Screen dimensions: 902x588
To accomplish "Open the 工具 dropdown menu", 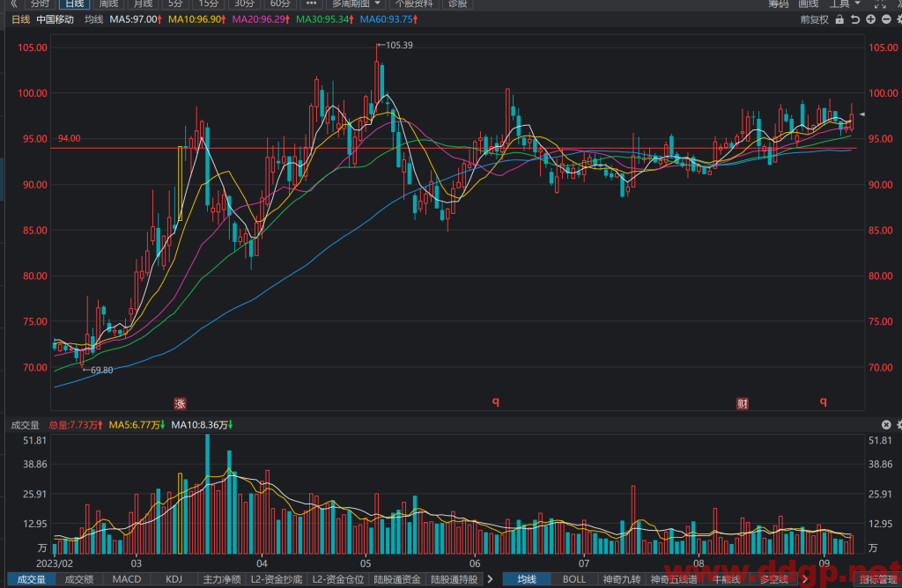I will (845, 4).
